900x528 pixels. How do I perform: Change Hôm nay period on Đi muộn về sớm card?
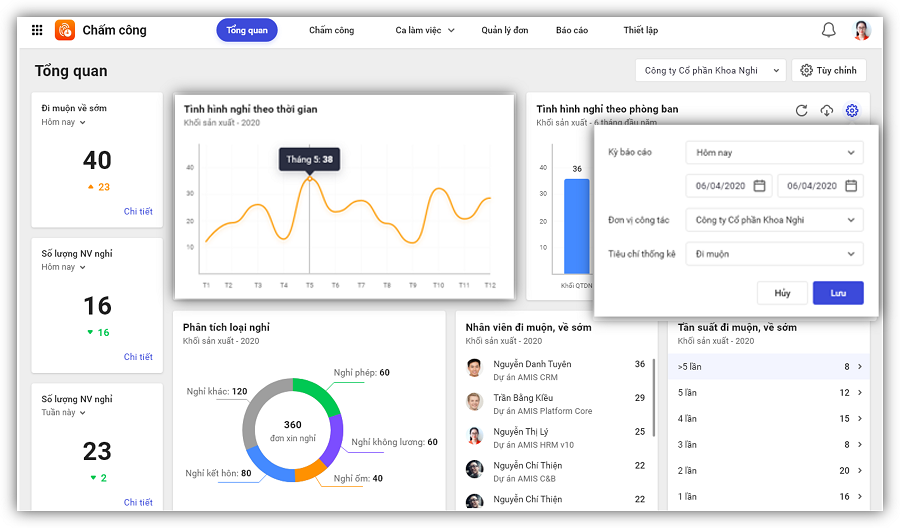pyautogui.click(x=63, y=122)
